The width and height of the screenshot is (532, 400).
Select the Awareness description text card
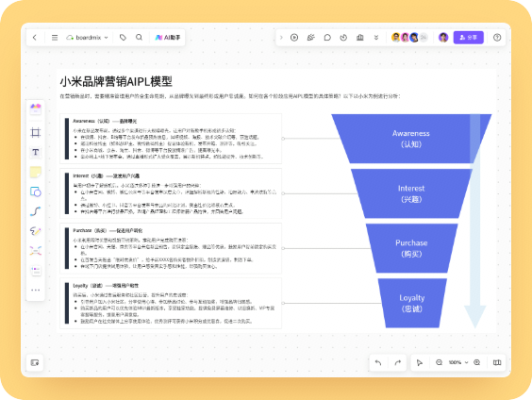click(x=171, y=139)
